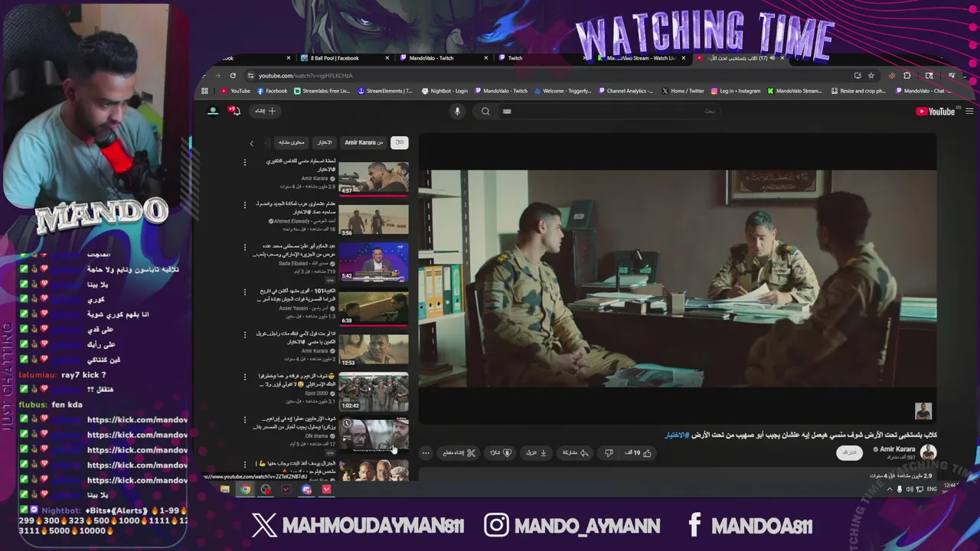Open options menu for the 3:56 video
Screen dimensions: 980x551
tap(245, 205)
